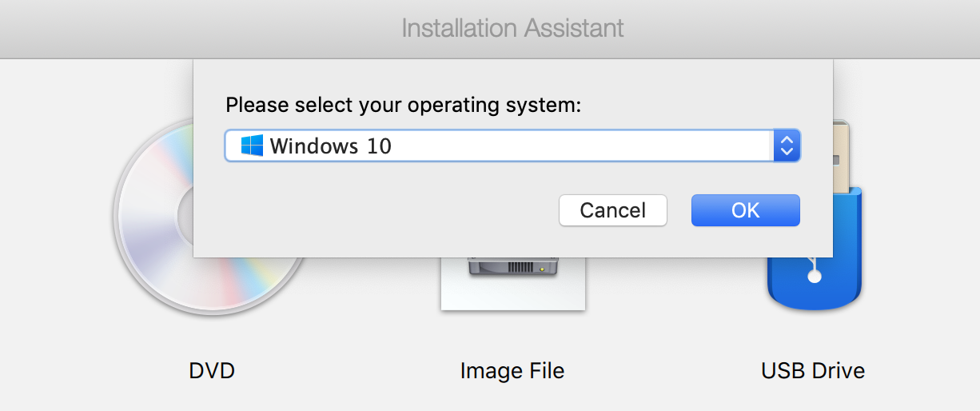Select the DVD label

tap(212, 371)
